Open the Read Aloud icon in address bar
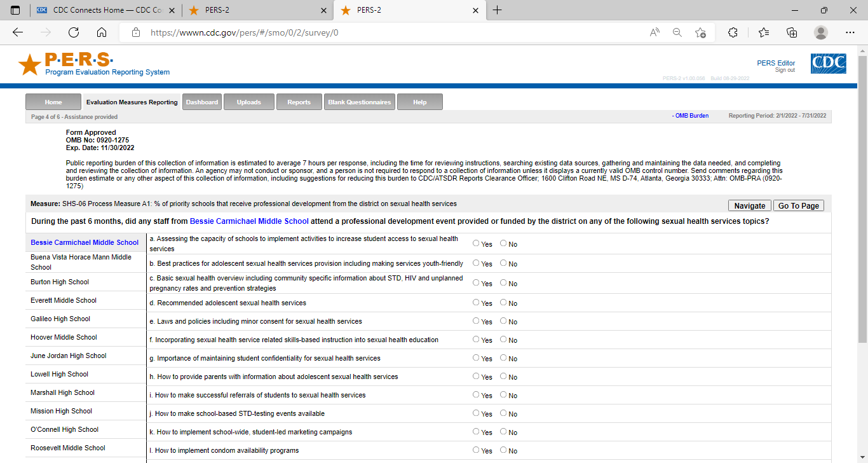This screenshot has width=868, height=463. (x=654, y=32)
